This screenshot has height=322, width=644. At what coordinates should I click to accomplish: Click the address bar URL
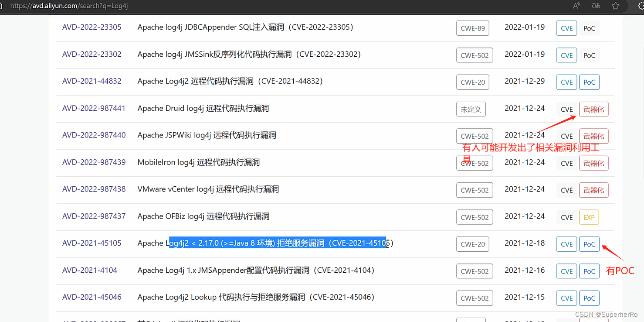click(x=69, y=6)
